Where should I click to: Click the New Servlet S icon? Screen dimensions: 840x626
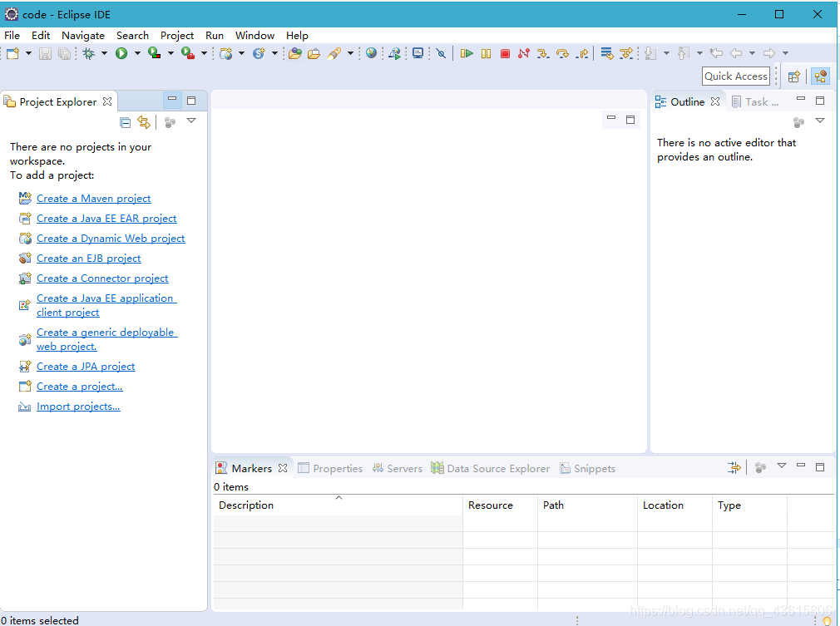click(259, 53)
